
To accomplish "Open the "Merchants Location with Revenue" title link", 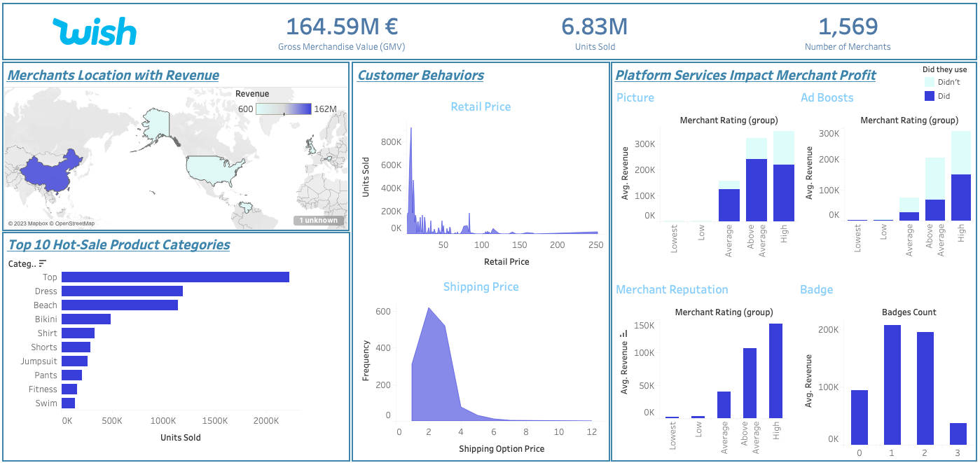I will pyautogui.click(x=112, y=75).
